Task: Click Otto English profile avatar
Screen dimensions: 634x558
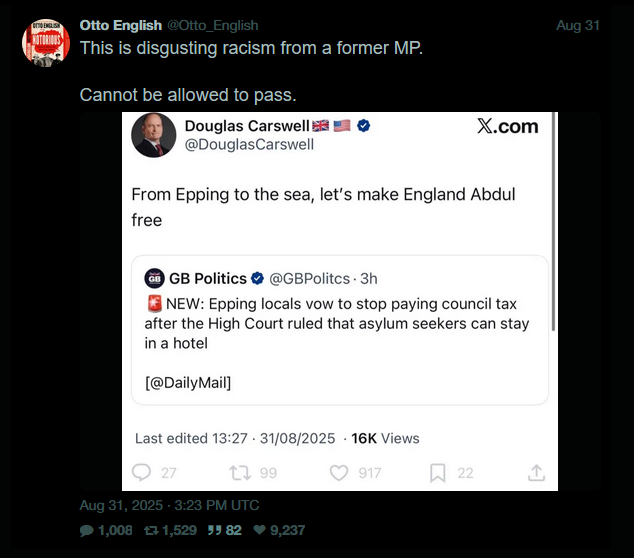Action: click(x=45, y=43)
